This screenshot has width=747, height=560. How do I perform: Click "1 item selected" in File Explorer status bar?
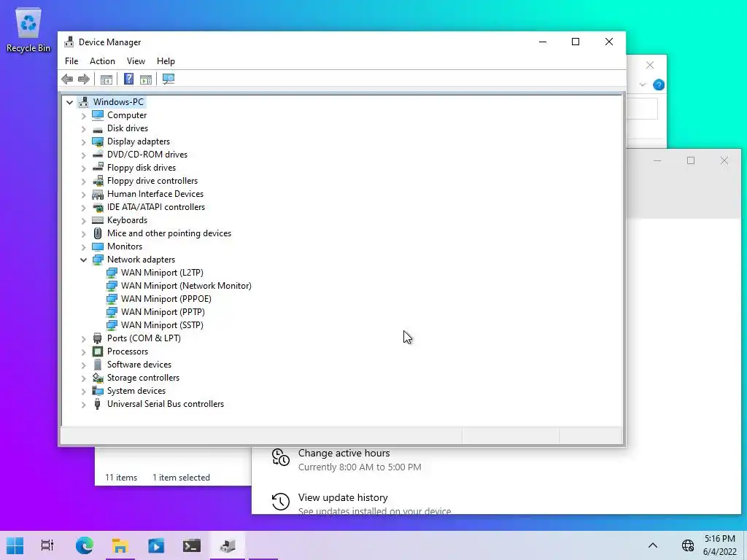click(181, 478)
